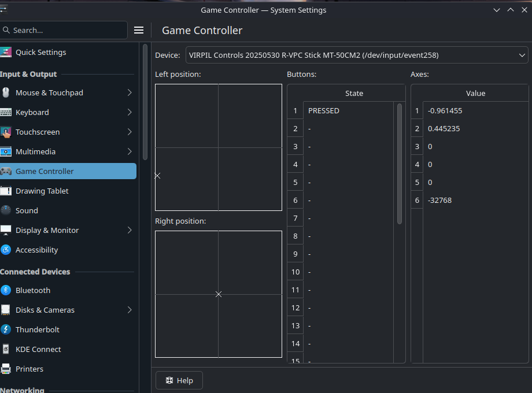Select the Sound settings icon
Screen dimensions: 532x393
[6, 210]
